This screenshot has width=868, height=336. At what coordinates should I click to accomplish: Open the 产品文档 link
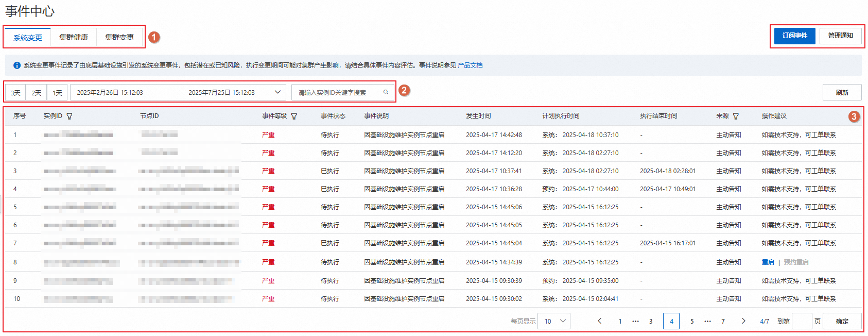(470, 65)
